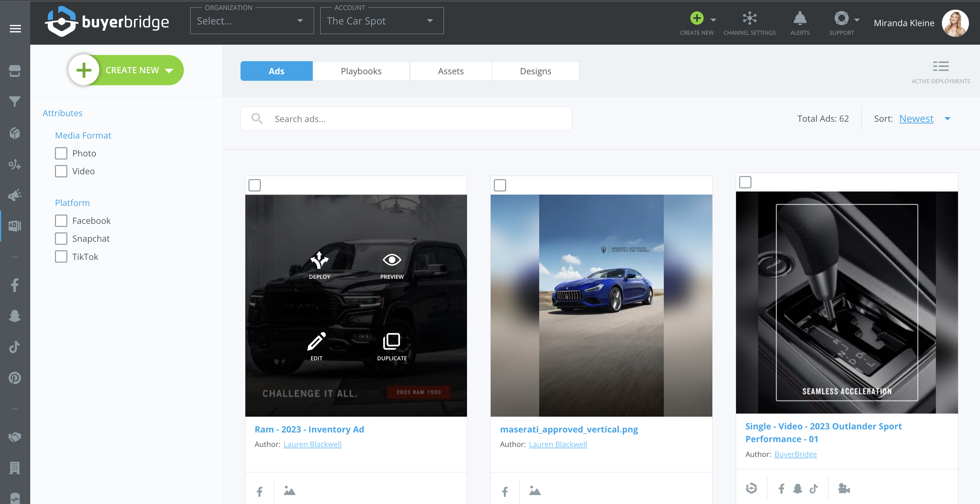Duplicate the Ram inventory ad
Screen dimensions: 980x504
[391, 347]
